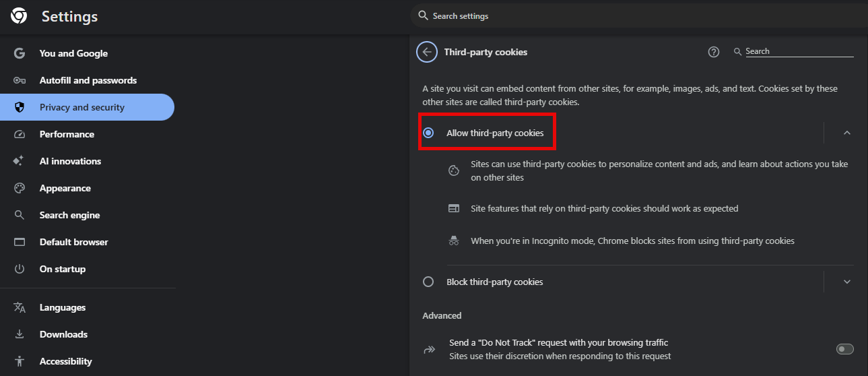Select Allow third-party cookies radio button
868x376 pixels.
coord(428,133)
